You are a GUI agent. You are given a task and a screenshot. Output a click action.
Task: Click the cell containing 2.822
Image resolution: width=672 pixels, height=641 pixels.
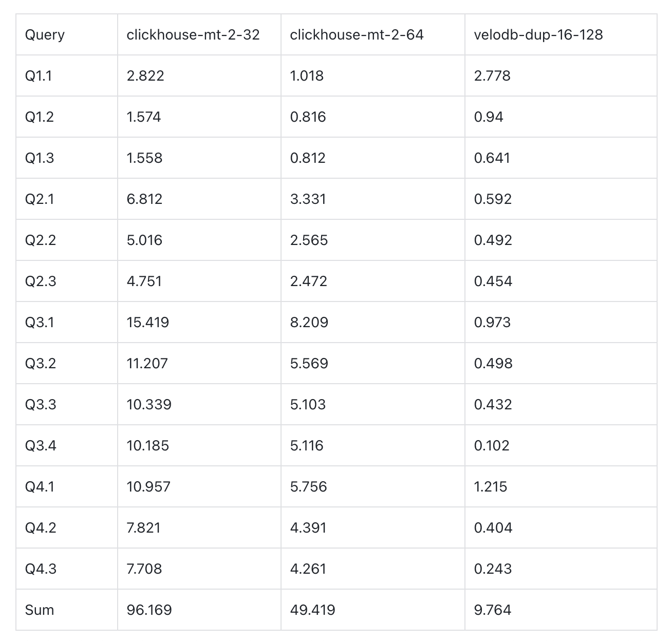[x=145, y=76]
